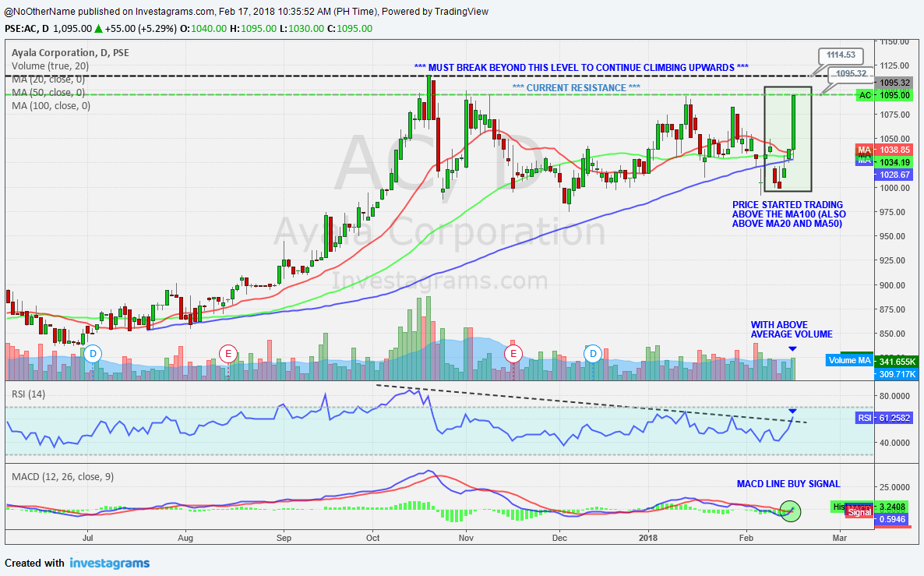Select the "E" earnings marker in November
This screenshot has height=576, width=924.
pos(513,354)
